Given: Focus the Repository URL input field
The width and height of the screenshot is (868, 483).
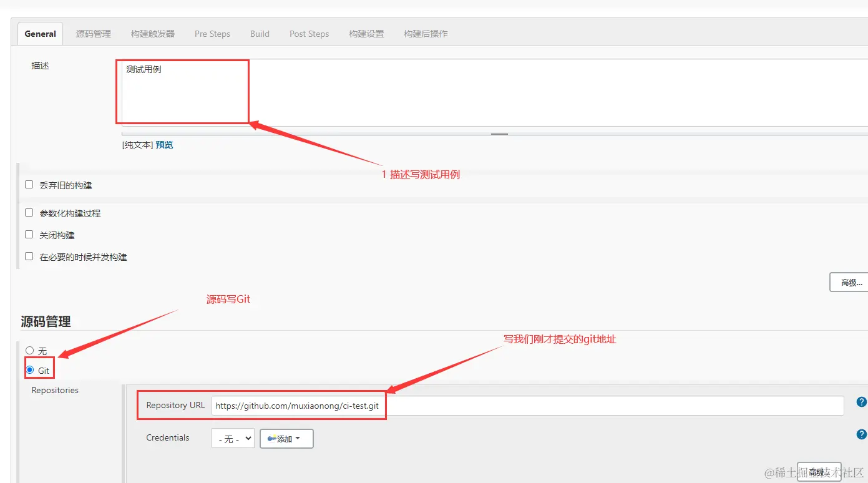Looking at the screenshot, I should (527, 406).
